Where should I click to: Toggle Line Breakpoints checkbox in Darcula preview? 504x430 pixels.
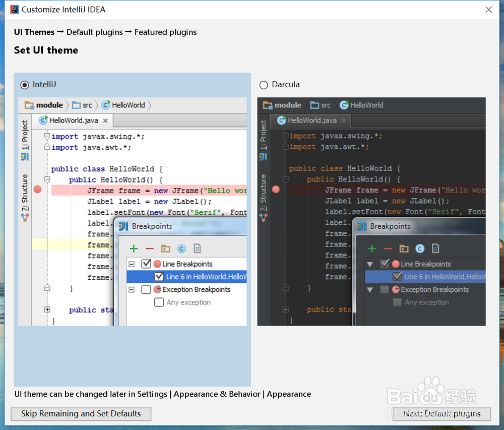point(385,264)
